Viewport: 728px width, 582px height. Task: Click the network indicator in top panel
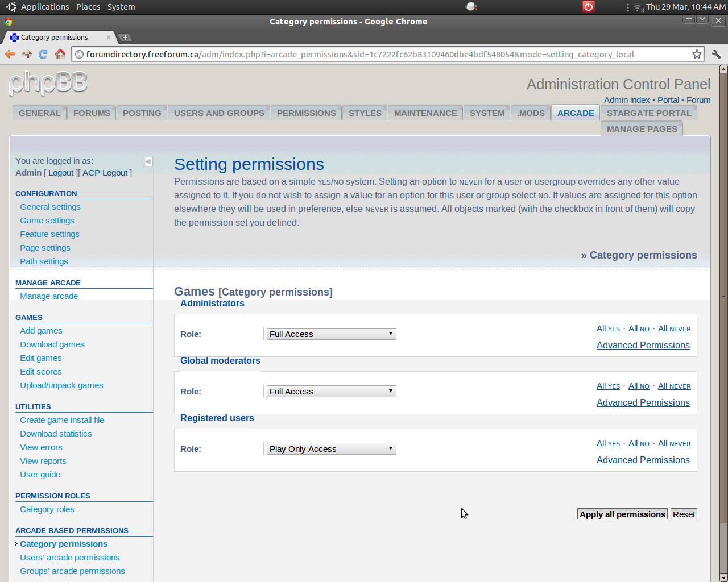(638, 7)
